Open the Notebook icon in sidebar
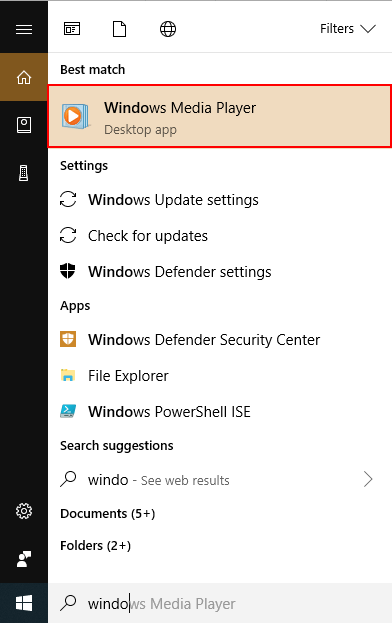This screenshot has height=623, width=392. tap(24, 125)
